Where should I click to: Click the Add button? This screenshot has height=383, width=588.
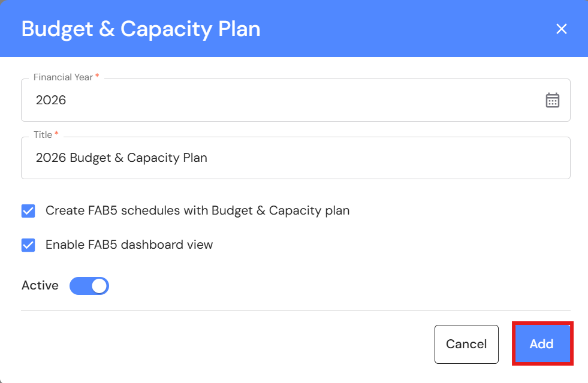coord(542,344)
